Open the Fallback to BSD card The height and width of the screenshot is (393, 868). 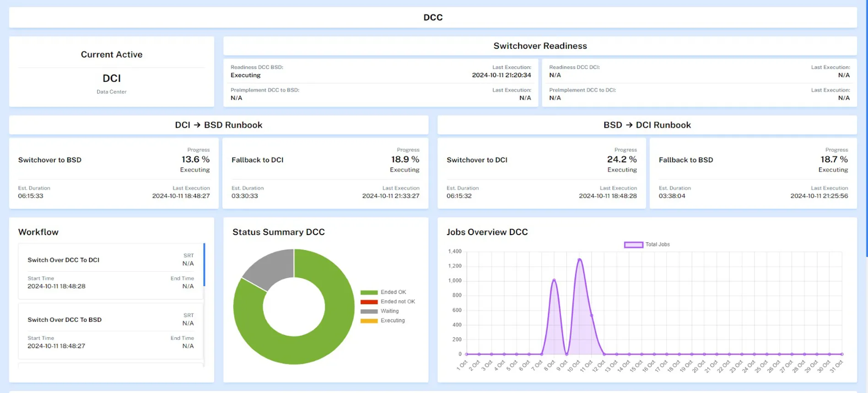click(x=753, y=173)
